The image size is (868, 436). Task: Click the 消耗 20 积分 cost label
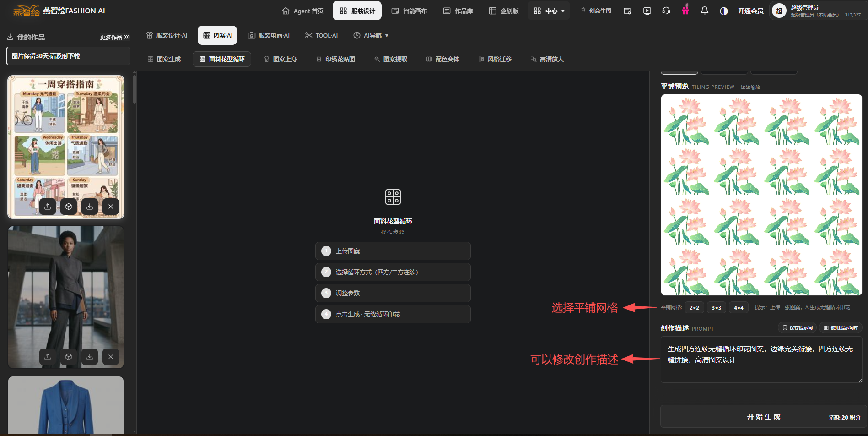(845, 417)
